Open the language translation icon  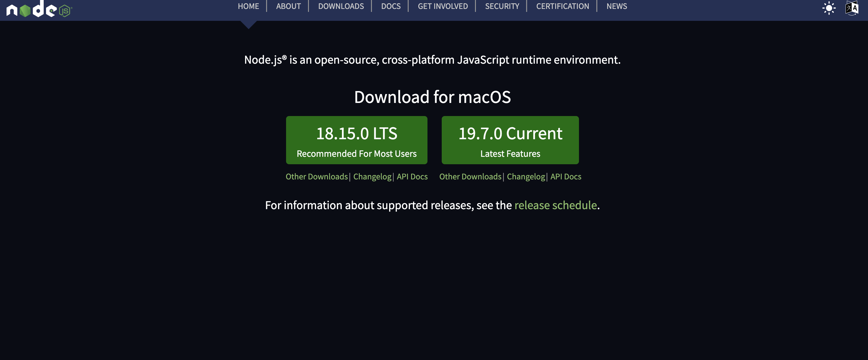click(x=851, y=8)
